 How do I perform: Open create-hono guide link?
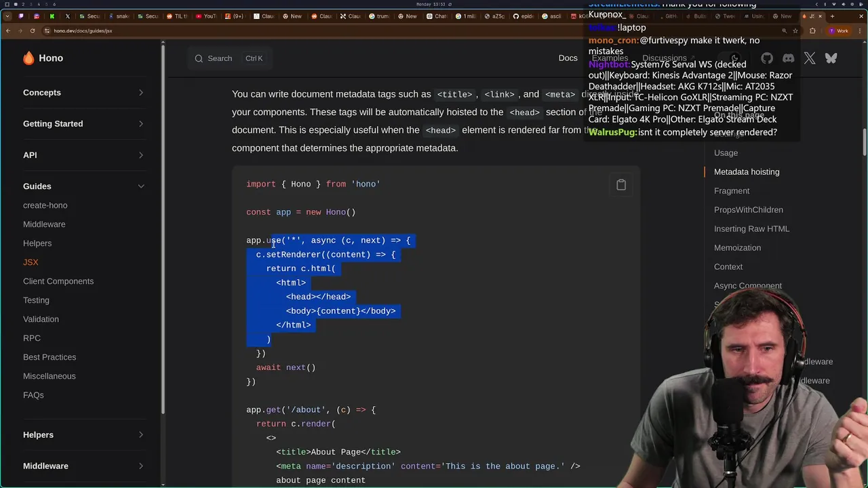point(45,205)
